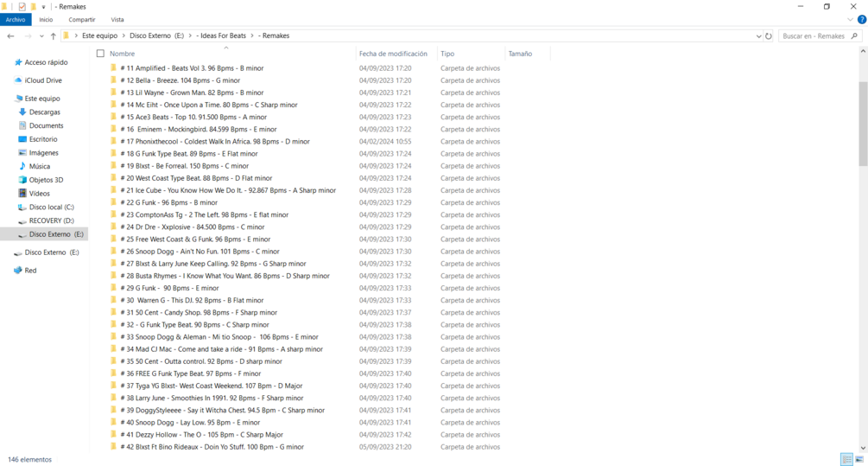The height and width of the screenshot is (466, 868).
Task: Click the vertical scrollbar thumb
Action: 863,124
